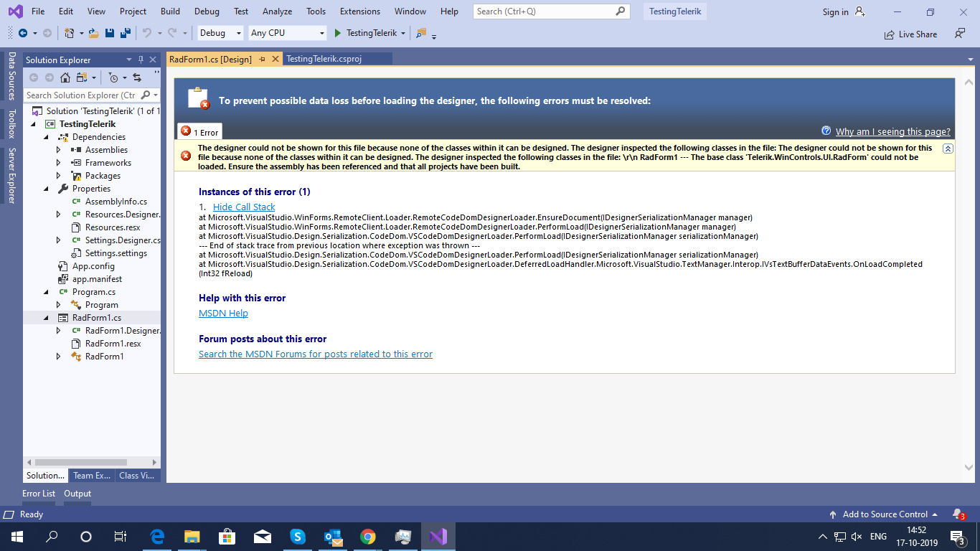Open the Analyze menu
Image resolution: width=980 pixels, height=551 pixels.
click(x=277, y=11)
